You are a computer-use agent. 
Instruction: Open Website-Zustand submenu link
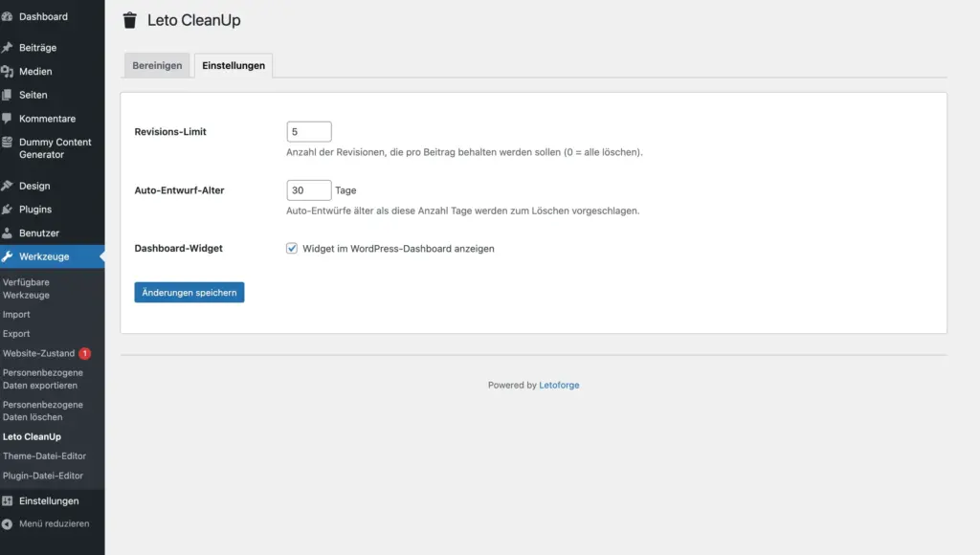point(38,353)
